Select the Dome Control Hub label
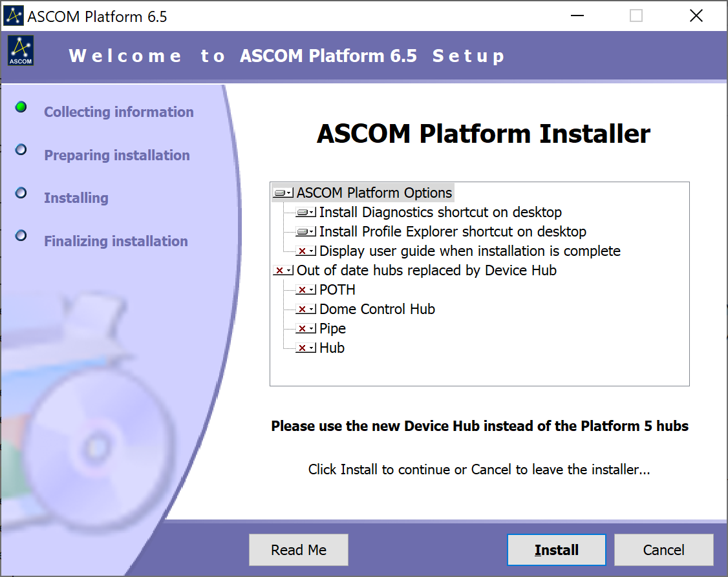 377,309
